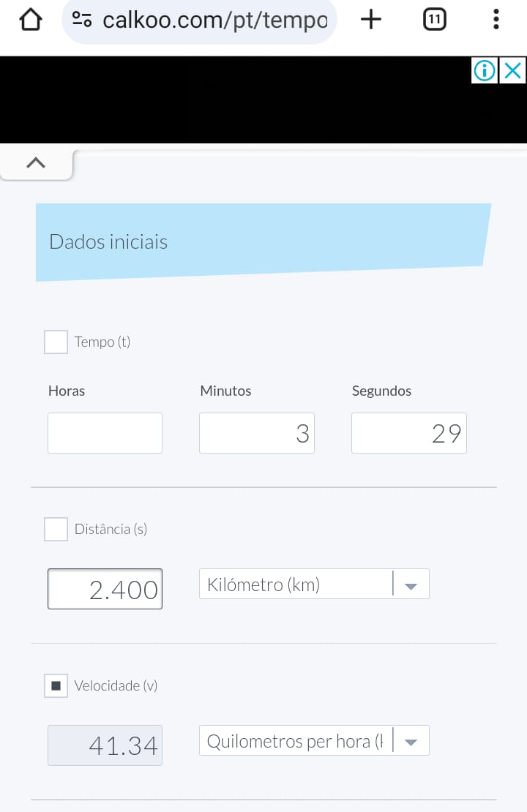Open the browser three-dot menu
Viewport: 527px width, 812px height.
pos(496,20)
